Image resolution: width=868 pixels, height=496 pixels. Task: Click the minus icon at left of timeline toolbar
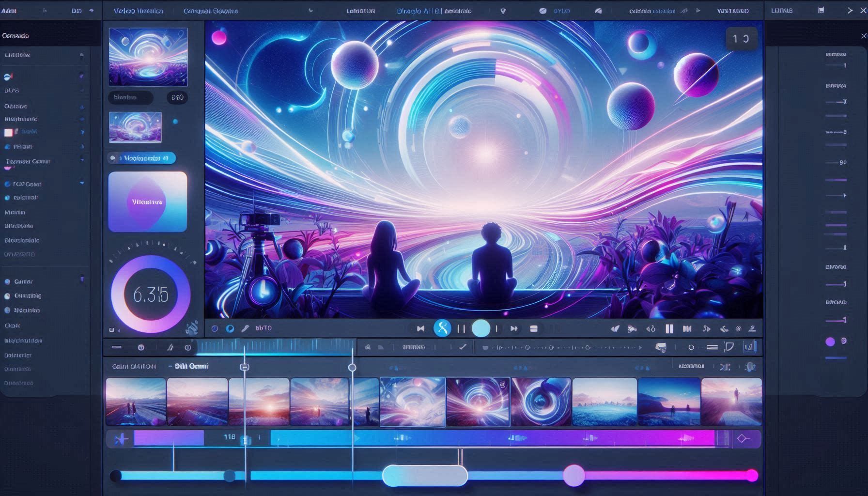pos(117,347)
